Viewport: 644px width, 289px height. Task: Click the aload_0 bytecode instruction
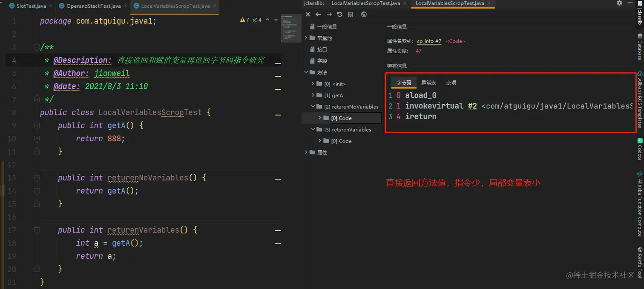pyautogui.click(x=421, y=95)
